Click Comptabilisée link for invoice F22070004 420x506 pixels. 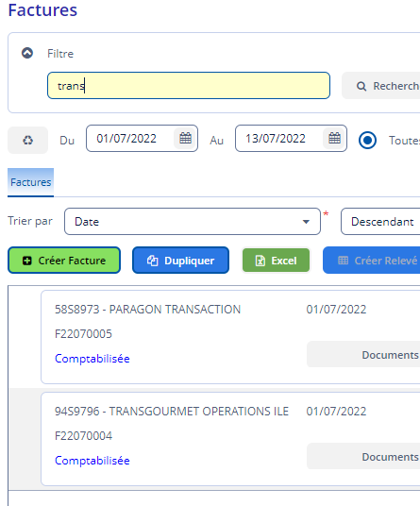tap(92, 461)
